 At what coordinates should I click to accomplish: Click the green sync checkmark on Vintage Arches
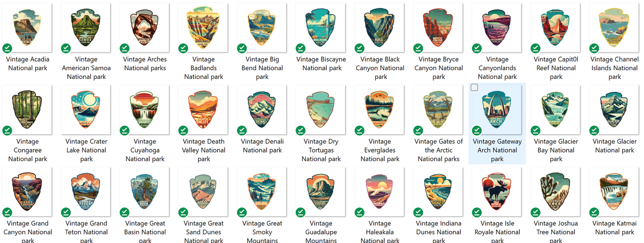click(x=125, y=48)
